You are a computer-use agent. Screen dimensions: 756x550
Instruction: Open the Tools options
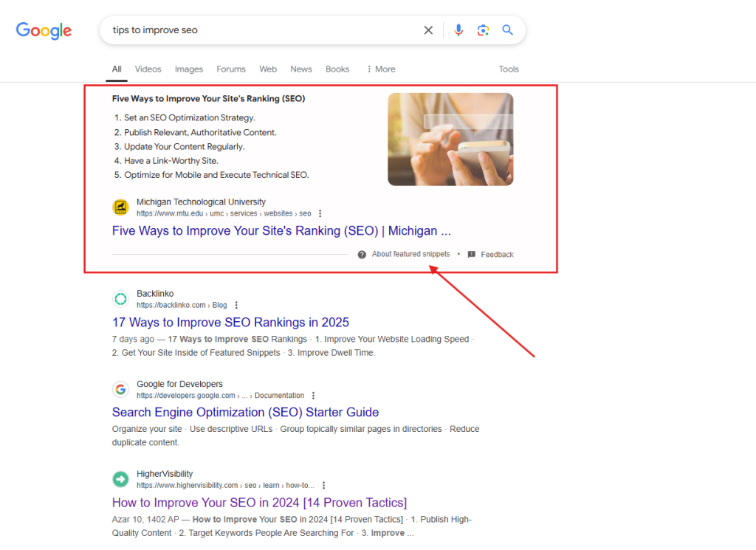point(509,69)
